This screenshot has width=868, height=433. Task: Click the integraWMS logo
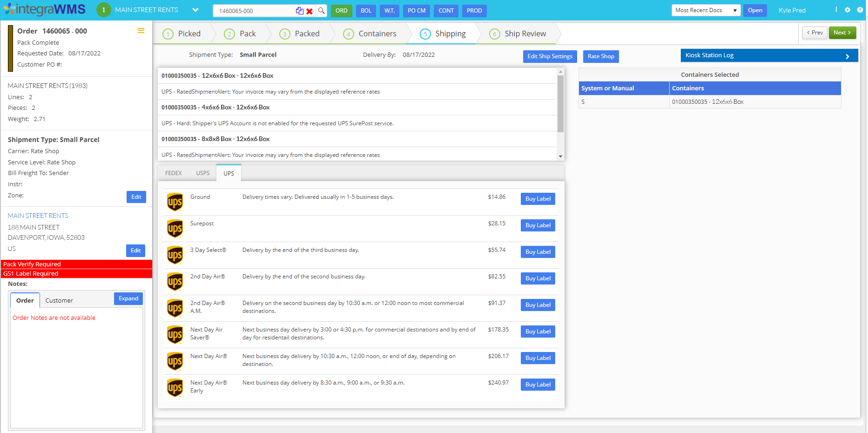[x=45, y=9]
